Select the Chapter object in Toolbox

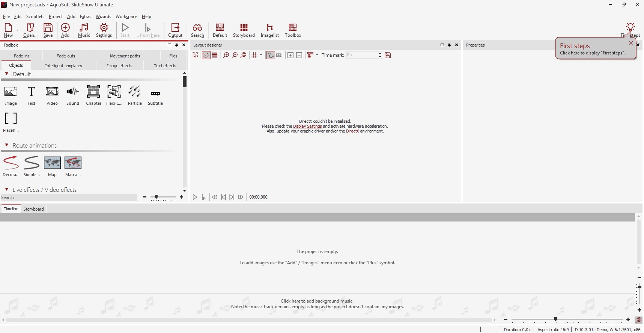(93, 95)
